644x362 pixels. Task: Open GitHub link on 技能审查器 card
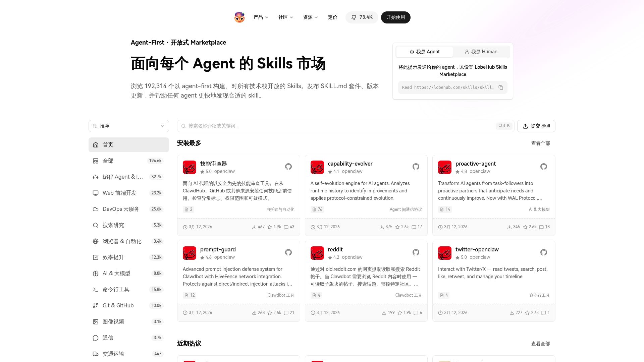(288, 167)
